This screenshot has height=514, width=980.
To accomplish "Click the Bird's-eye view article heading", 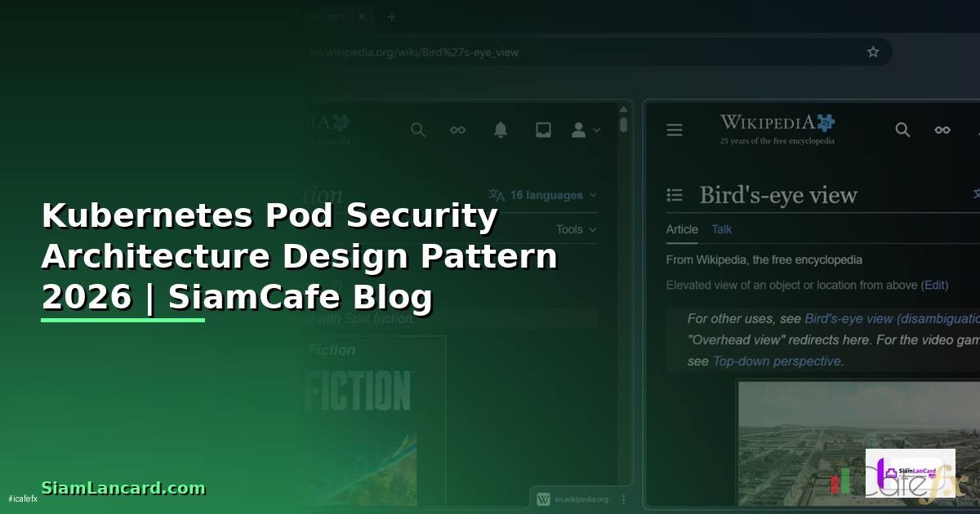I will [778, 195].
